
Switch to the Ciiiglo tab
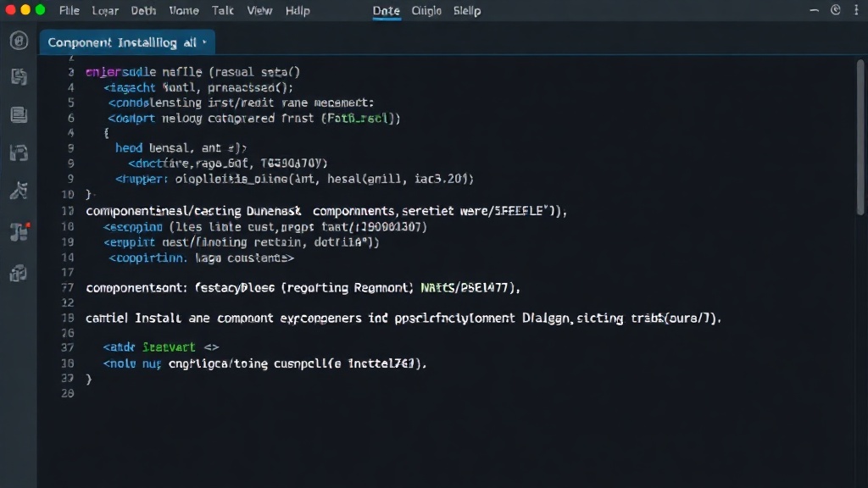tap(426, 10)
